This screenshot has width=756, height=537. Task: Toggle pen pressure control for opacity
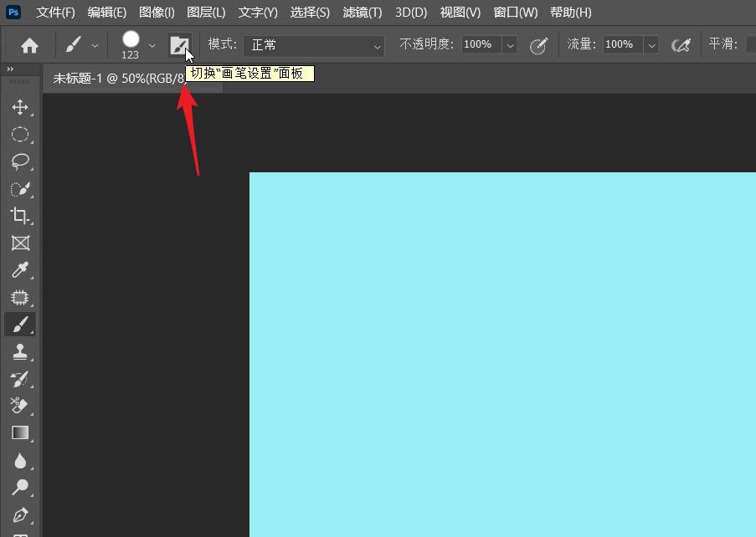click(539, 45)
